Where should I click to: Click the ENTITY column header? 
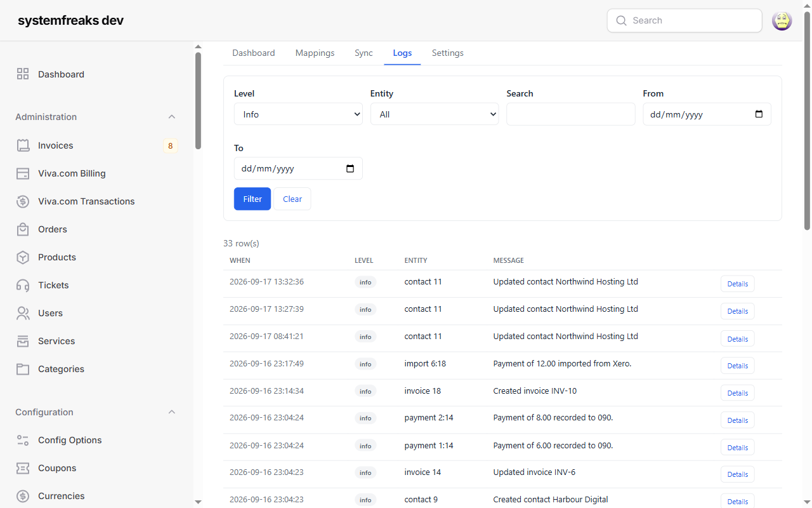pyautogui.click(x=416, y=260)
